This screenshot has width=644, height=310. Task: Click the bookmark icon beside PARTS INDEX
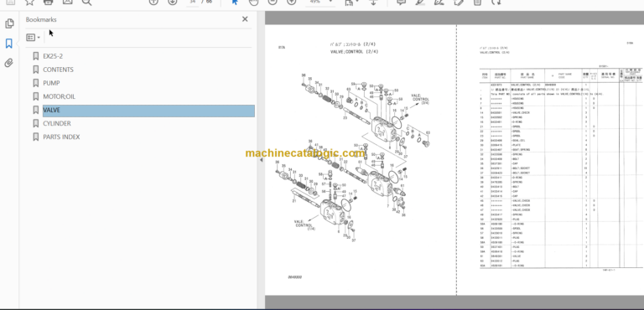pyautogui.click(x=36, y=137)
